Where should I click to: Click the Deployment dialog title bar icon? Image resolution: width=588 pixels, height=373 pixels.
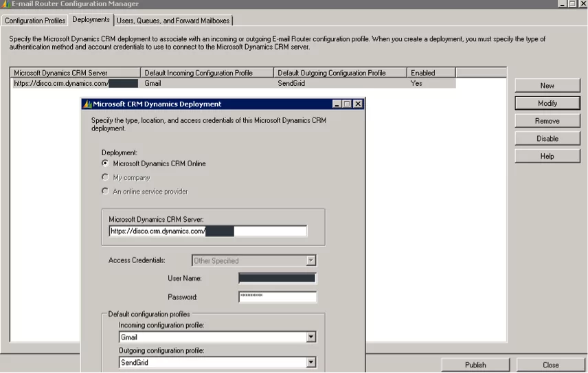point(87,104)
